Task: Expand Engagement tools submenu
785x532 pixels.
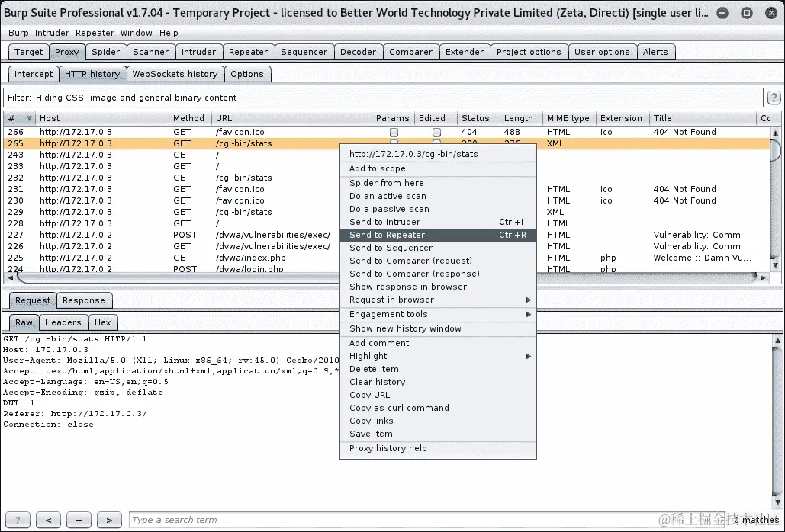Action: click(528, 314)
